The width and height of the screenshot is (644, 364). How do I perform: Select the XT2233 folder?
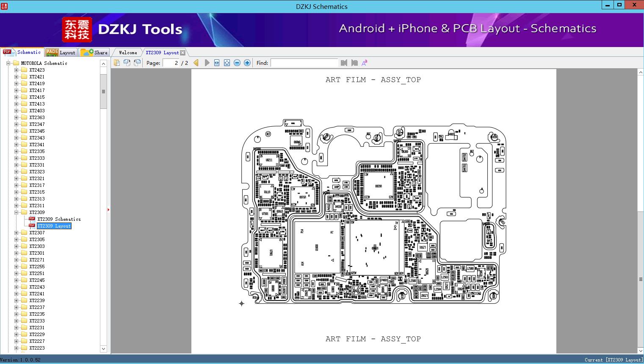(37, 321)
